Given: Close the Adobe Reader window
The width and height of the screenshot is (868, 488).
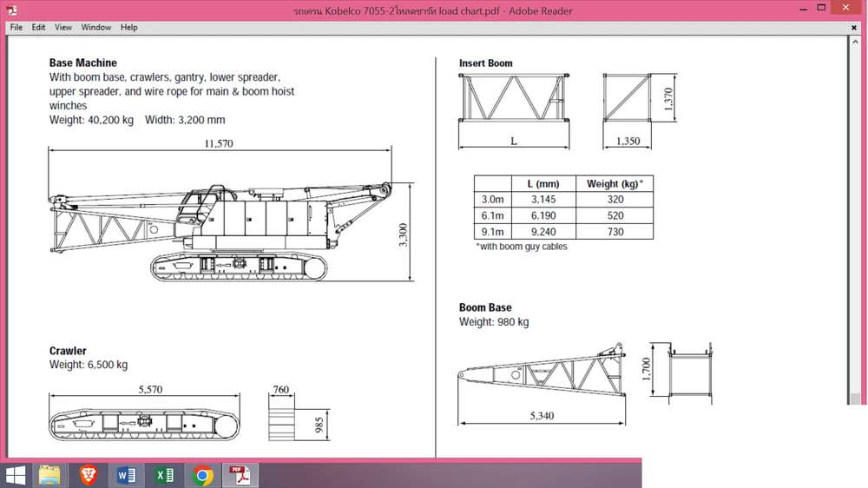Looking at the screenshot, I should (x=845, y=8).
